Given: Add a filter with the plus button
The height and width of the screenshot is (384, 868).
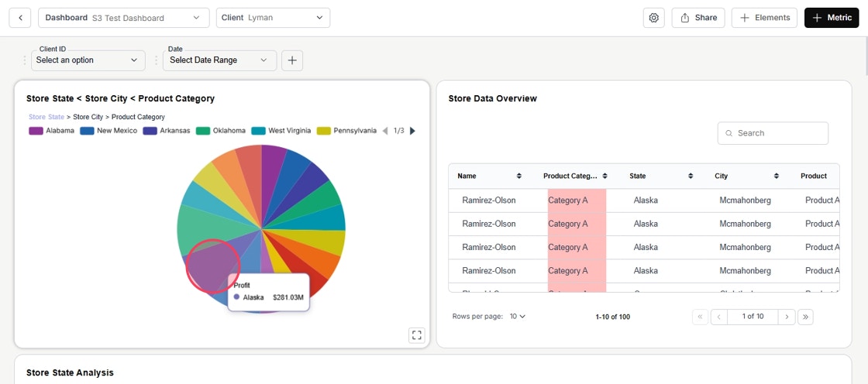Looking at the screenshot, I should click(292, 60).
